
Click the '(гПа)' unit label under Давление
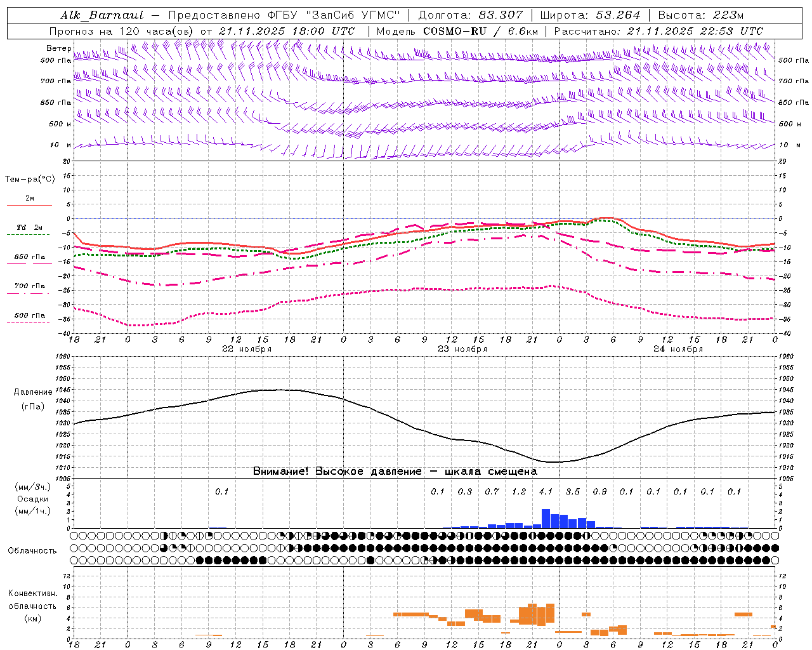(x=33, y=407)
